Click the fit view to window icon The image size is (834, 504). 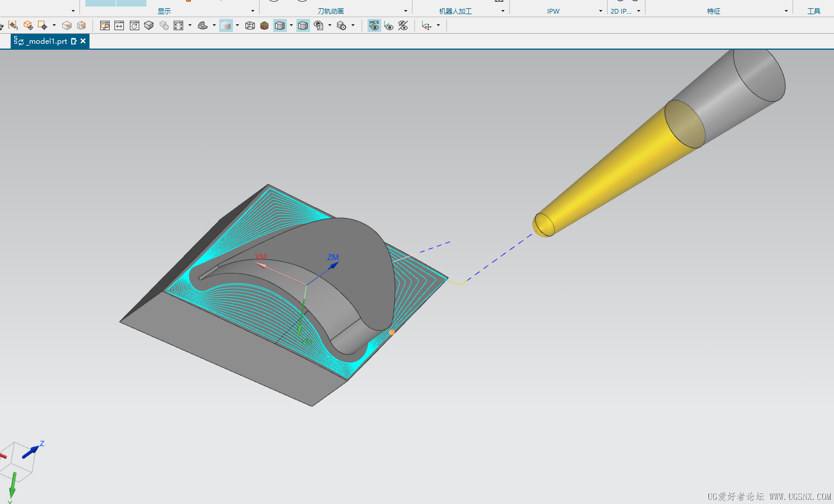pos(178,25)
